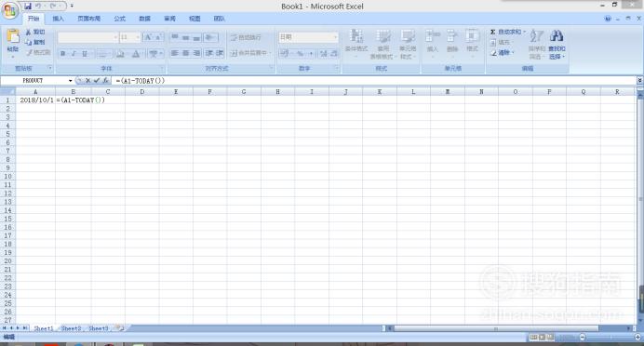The width and height of the screenshot is (644, 346).
Task: Open the Customize Quick Access Toolbar arrow
Action: [x=72, y=7]
